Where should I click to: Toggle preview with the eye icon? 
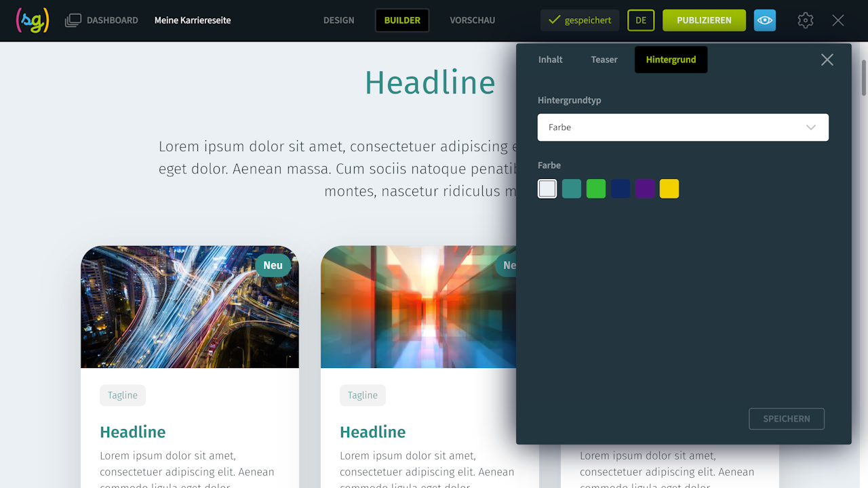click(x=765, y=20)
